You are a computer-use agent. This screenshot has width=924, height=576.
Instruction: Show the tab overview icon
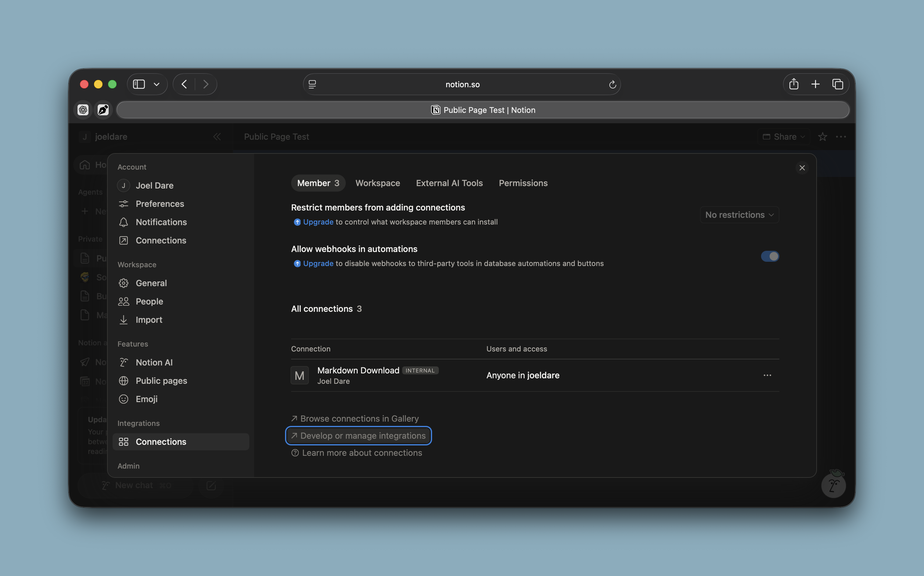tap(838, 84)
